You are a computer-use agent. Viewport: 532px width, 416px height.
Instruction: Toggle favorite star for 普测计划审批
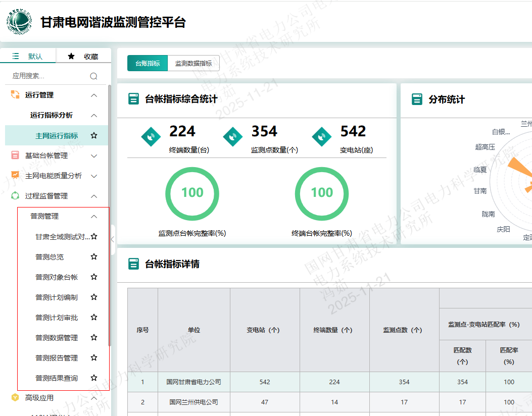(x=93, y=317)
